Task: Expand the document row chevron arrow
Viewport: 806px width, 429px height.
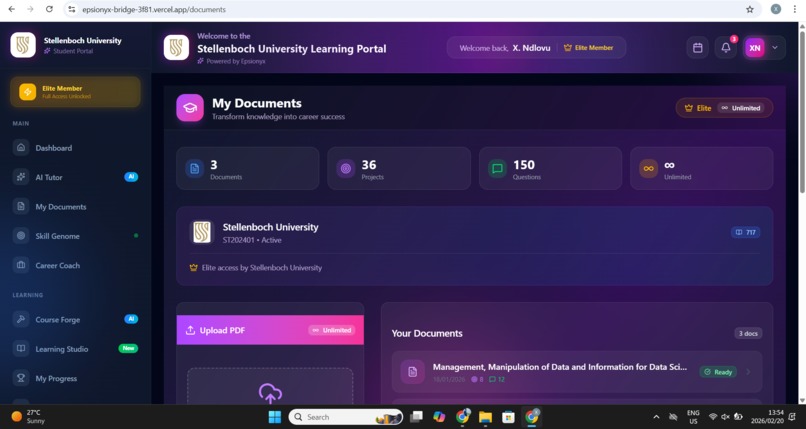Action: [748, 372]
